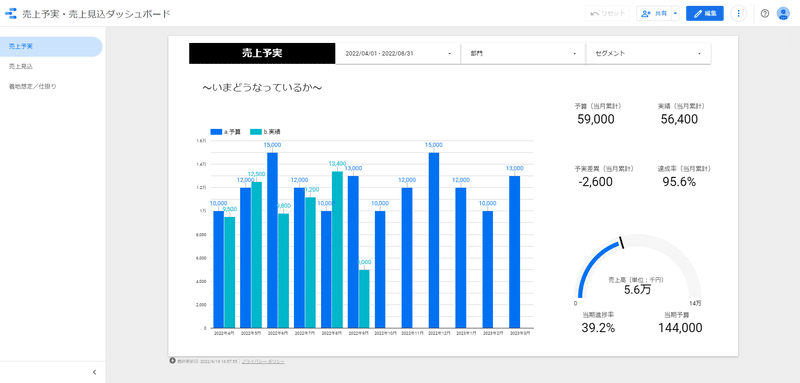Viewport: 800px width, 383px height.
Task: Open the three-dot more options menu
Action: pyautogui.click(x=738, y=14)
